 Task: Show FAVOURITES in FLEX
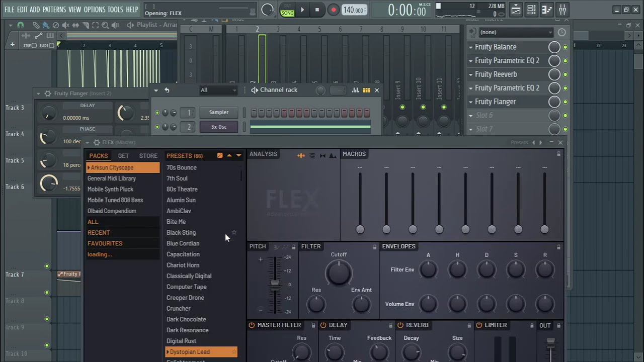point(123,243)
